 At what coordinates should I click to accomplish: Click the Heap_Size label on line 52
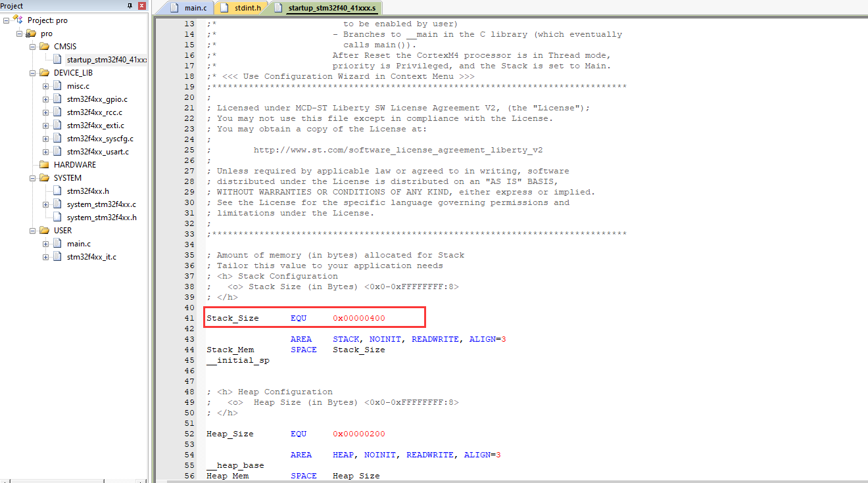point(230,434)
